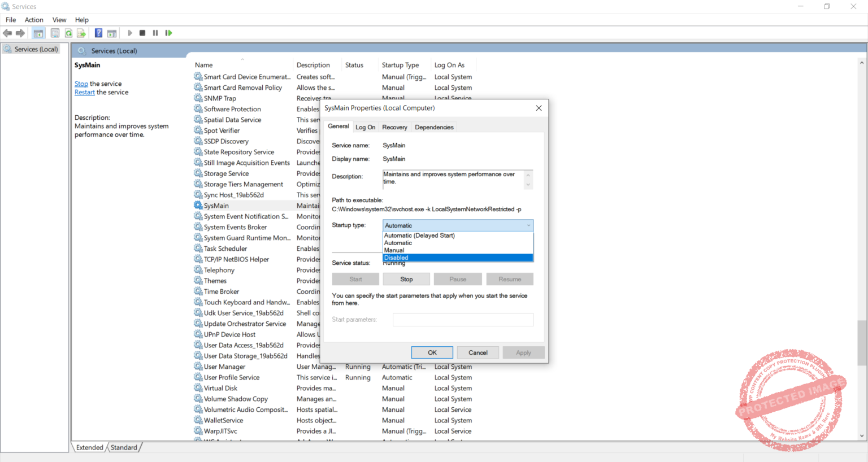This screenshot has width=868, height=462.
Task: Click the Show/Hide Console Tree toolbar icon
Action: [38, 32]
